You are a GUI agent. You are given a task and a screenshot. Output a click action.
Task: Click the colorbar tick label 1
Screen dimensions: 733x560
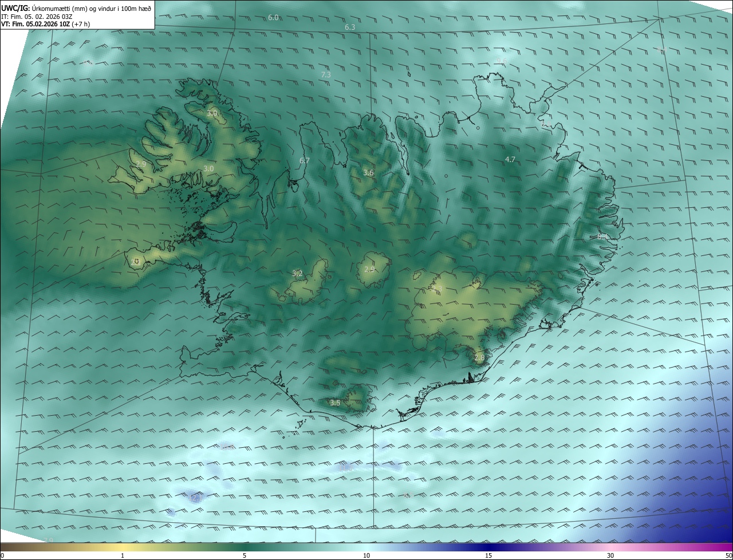click(123, 556)
